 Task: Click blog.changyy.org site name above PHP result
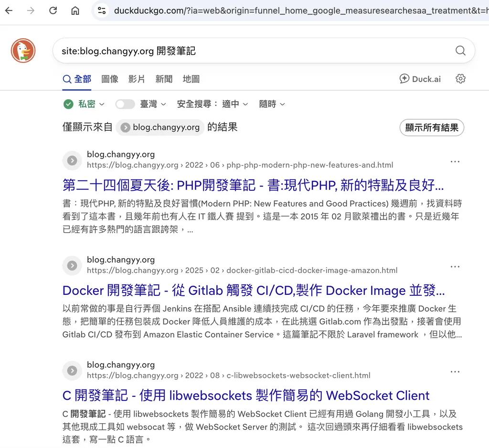(x=121, y=154)
